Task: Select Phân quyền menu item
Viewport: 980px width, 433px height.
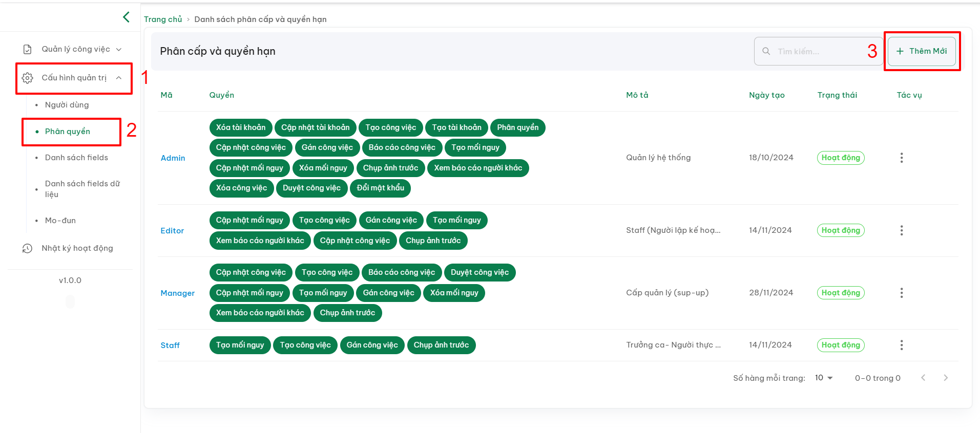Action: point(68,132)
